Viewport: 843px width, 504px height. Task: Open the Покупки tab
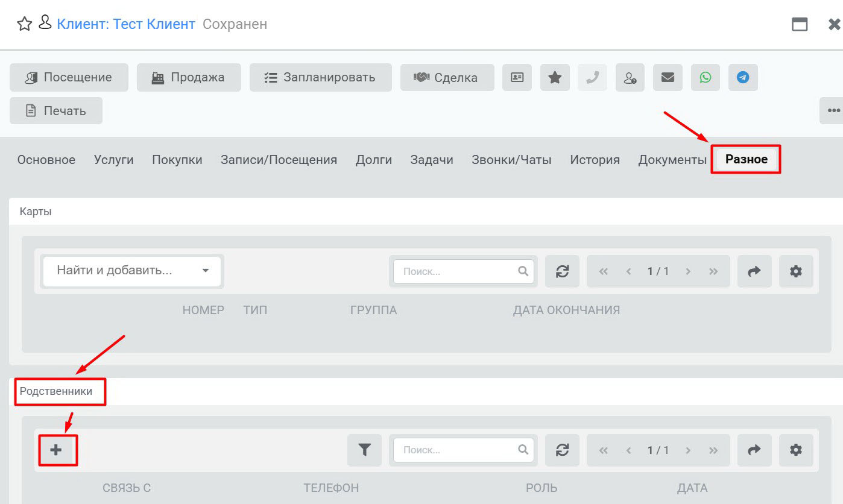click(177, 160)
